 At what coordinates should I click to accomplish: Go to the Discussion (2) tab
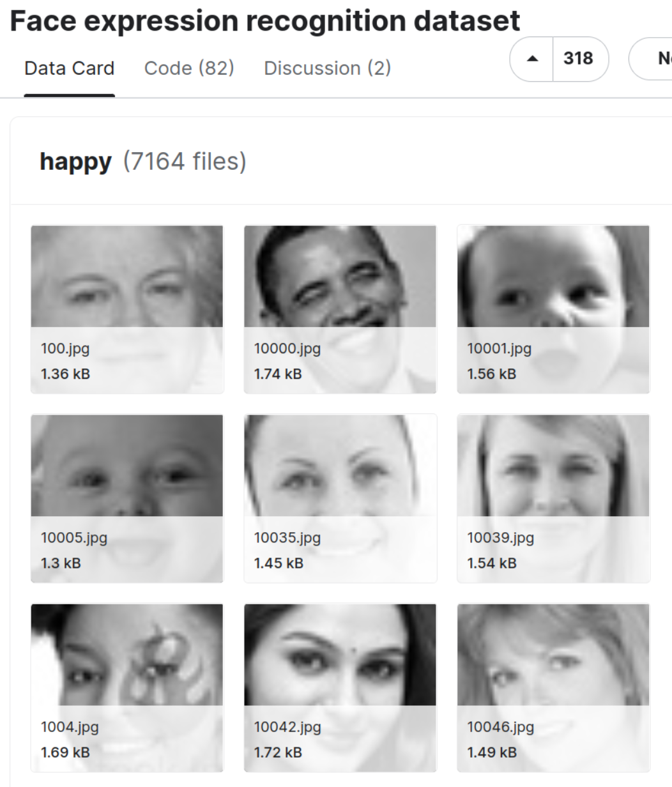coord(327,68)
